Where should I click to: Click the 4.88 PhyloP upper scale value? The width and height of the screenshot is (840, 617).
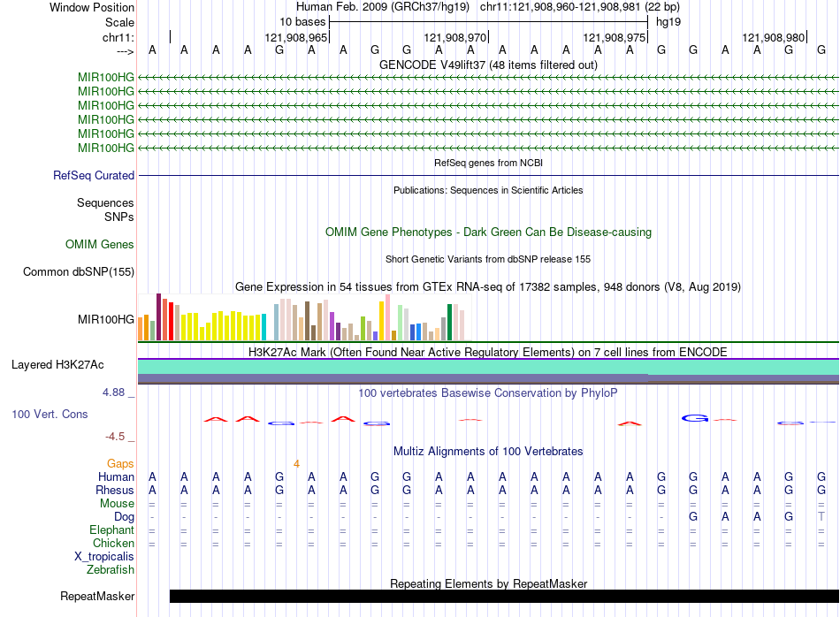click(x=113, y=392)
